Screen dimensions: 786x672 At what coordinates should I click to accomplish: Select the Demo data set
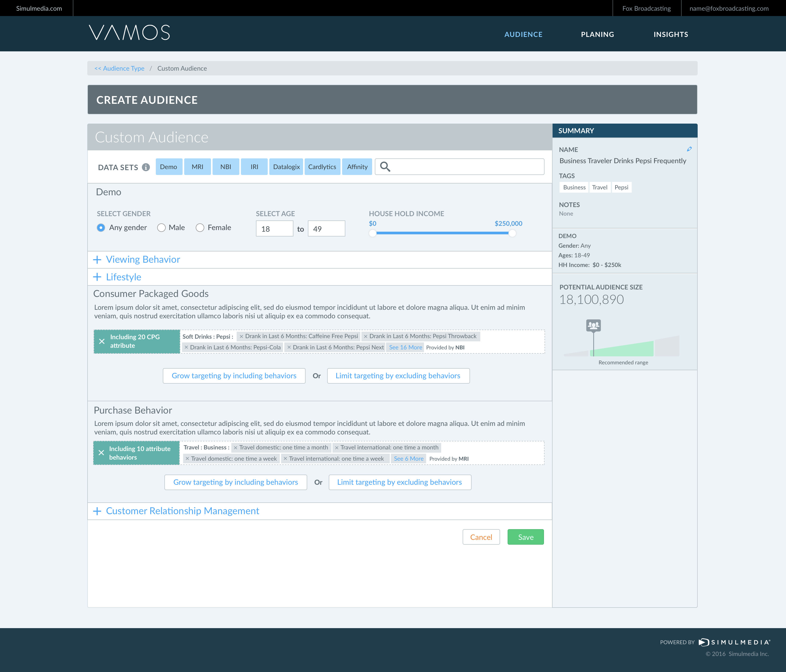coord(169,167)
